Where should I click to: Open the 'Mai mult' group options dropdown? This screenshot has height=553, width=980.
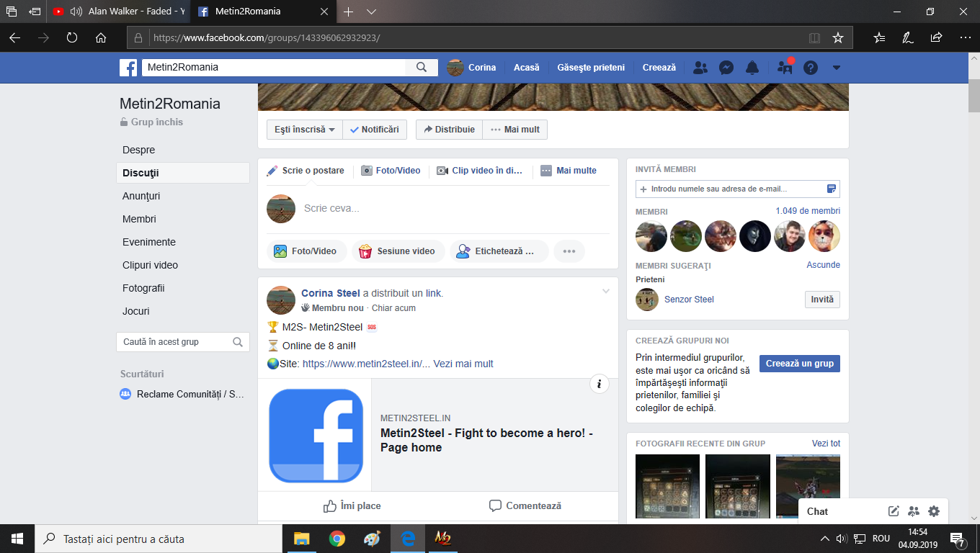tap(514, 130)
